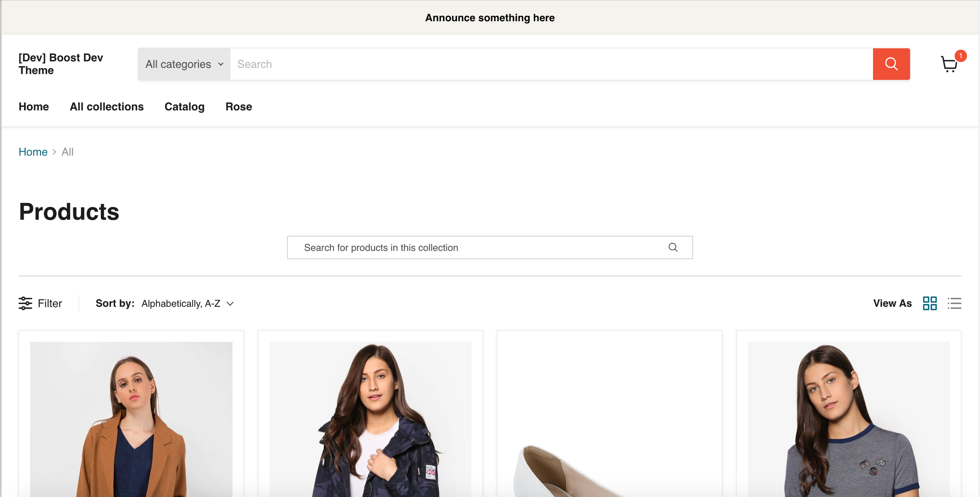980x497 pixels.
Task: Click the Sort by chevron arrow
Action: pos(230,304)
